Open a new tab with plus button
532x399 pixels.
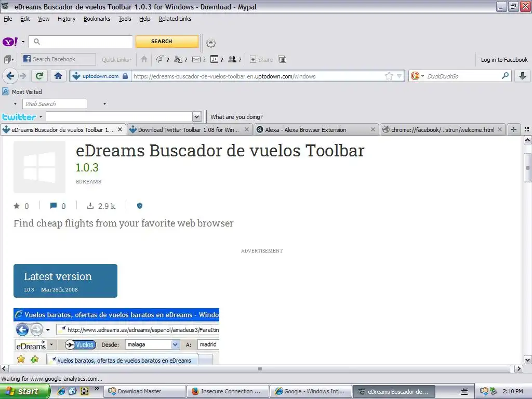click(x=514, y=129)
